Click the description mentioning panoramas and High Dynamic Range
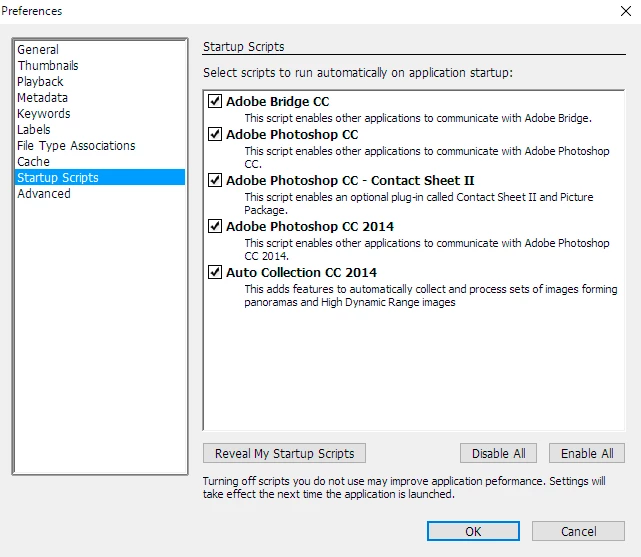641x557 pixels. pyautogui.click(x=431, y=295)
